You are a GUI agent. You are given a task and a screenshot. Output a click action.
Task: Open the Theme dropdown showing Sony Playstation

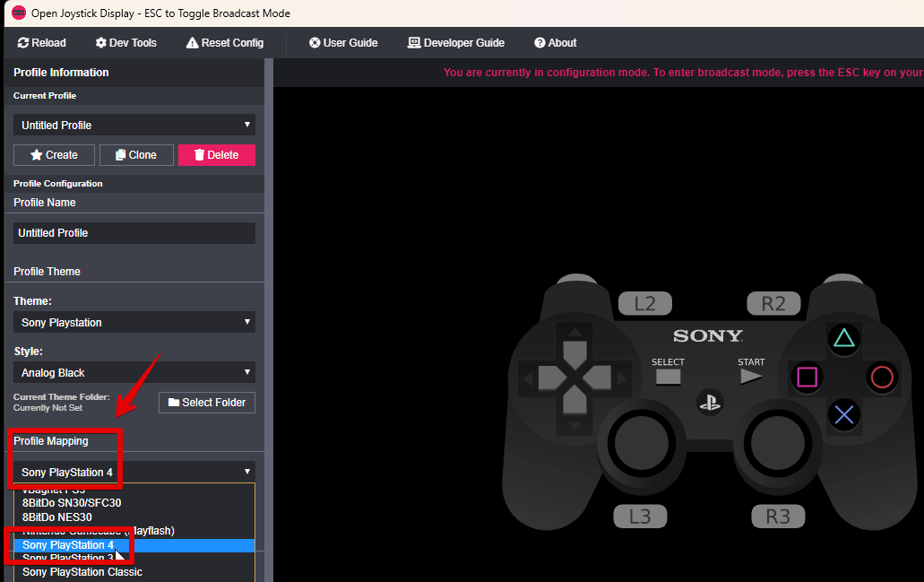coord(134,323)
